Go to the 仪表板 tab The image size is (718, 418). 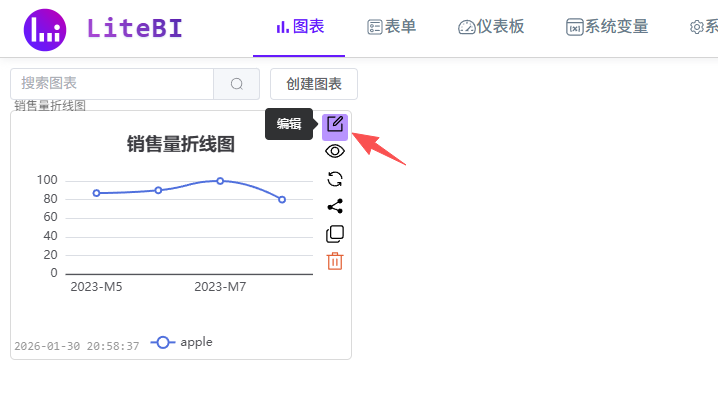[x=491, y=27]
